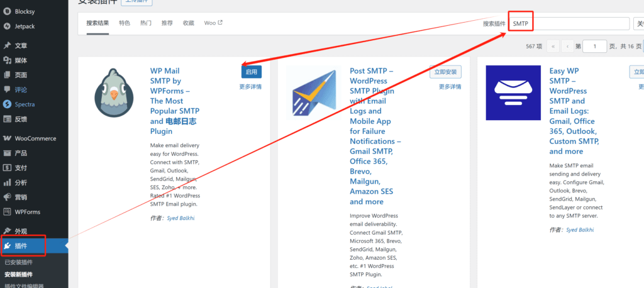This screenshot has width=644, height=288.
Task: Go to first page with « button
Action: [x=553, y=47]
